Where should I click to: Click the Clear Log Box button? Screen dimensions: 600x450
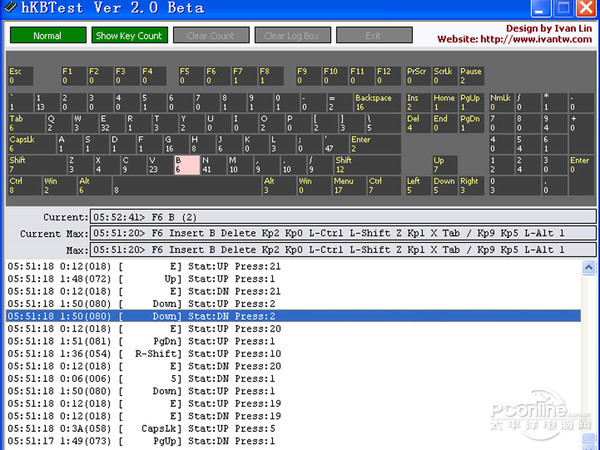(x=291, y=35)
